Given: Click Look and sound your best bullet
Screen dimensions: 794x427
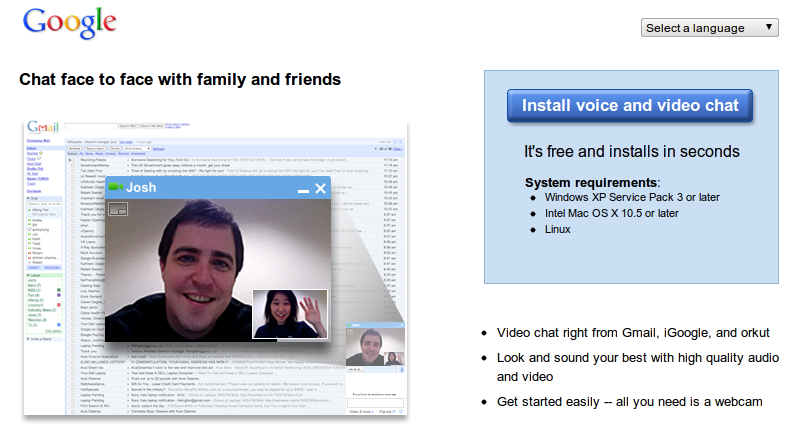Looking at the screenshot, I should 638,367.
